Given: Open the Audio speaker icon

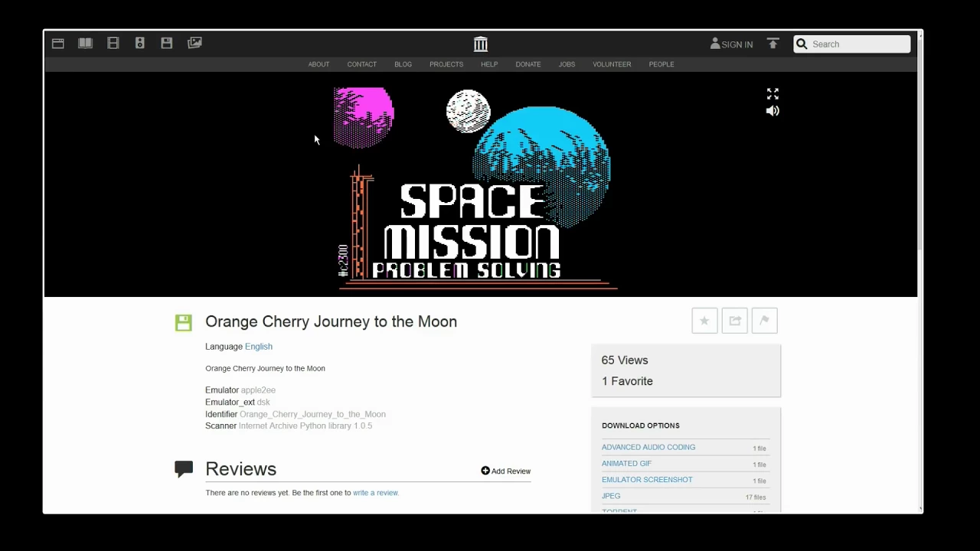Looking at the screenshot, I should [140, 44].
